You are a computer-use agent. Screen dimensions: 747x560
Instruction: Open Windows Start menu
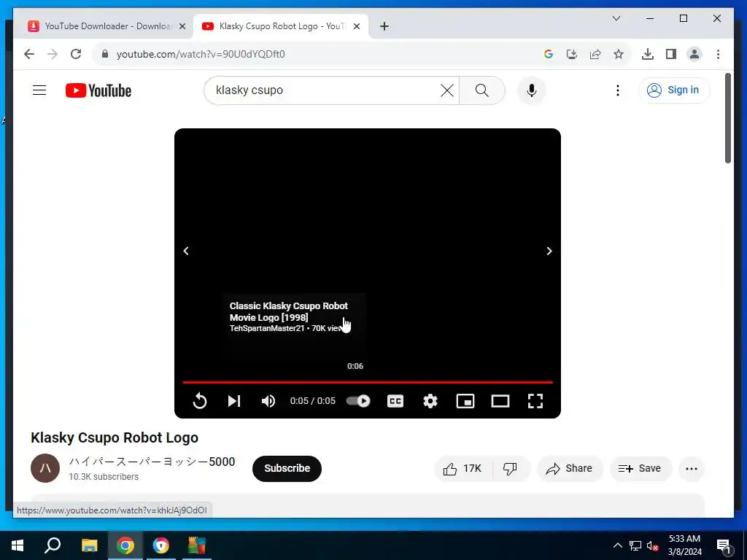click(x=18, y=545)
